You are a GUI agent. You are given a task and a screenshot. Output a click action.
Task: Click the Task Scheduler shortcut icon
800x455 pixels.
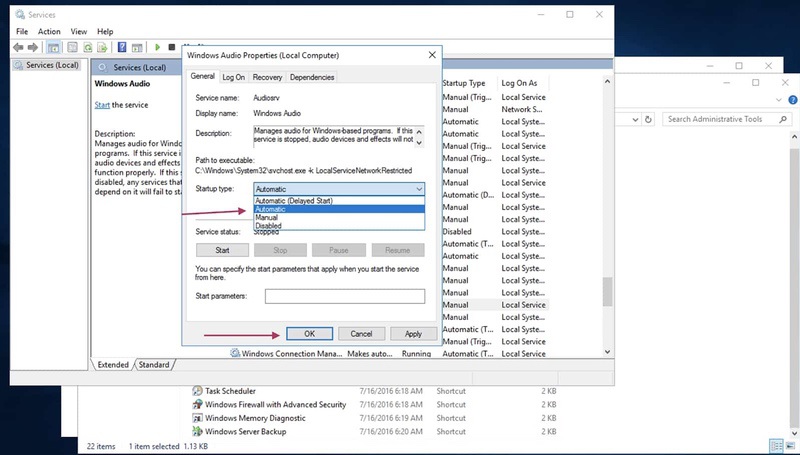coord(197,391)
